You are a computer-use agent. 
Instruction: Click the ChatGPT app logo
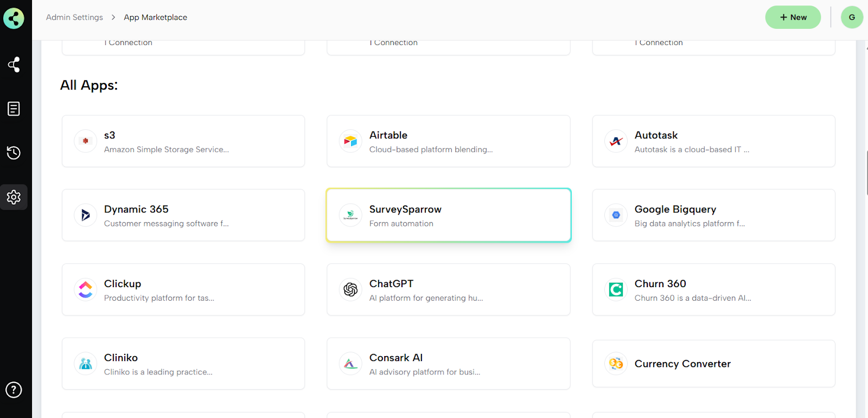click(x=350, y=289)
